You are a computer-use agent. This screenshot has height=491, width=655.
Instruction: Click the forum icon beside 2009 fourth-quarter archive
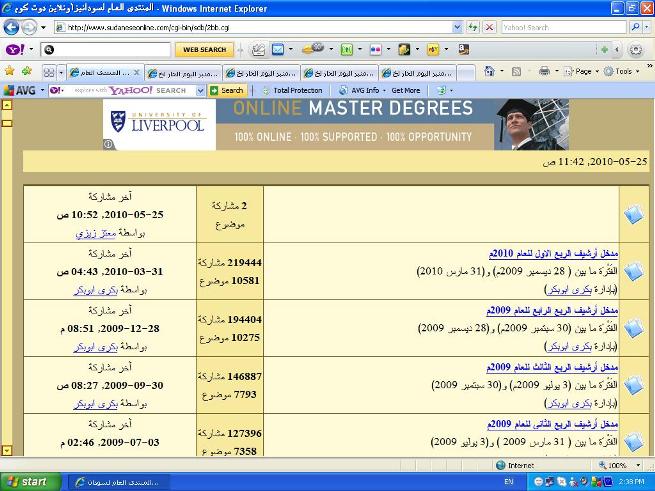[x=634, y=328]
